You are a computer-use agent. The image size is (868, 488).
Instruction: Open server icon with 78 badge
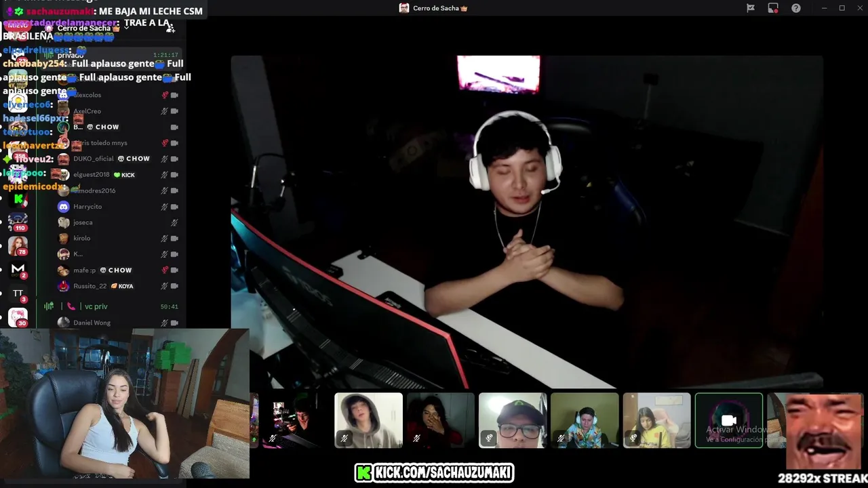click(18, 246)
